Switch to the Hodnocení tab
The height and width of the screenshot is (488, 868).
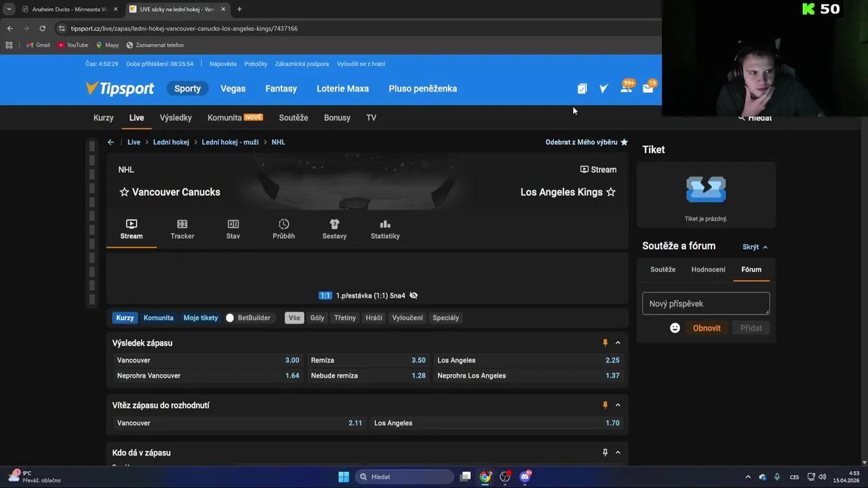coord(708,270)
